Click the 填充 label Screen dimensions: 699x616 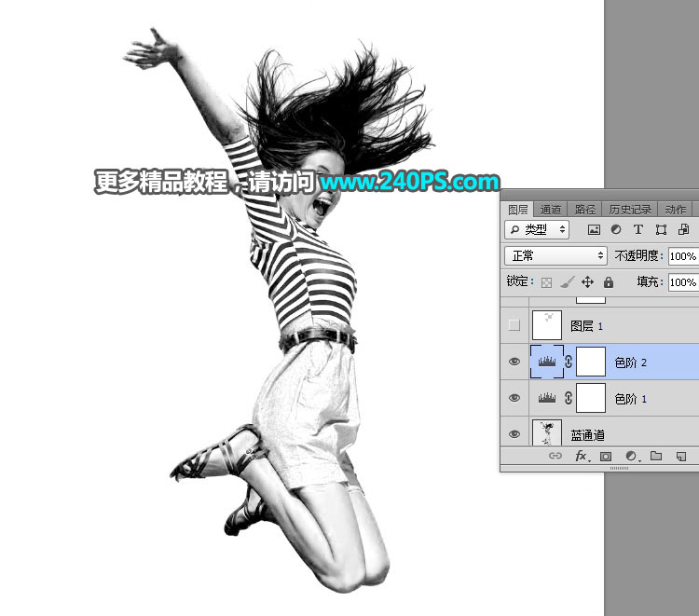point(648,281)
